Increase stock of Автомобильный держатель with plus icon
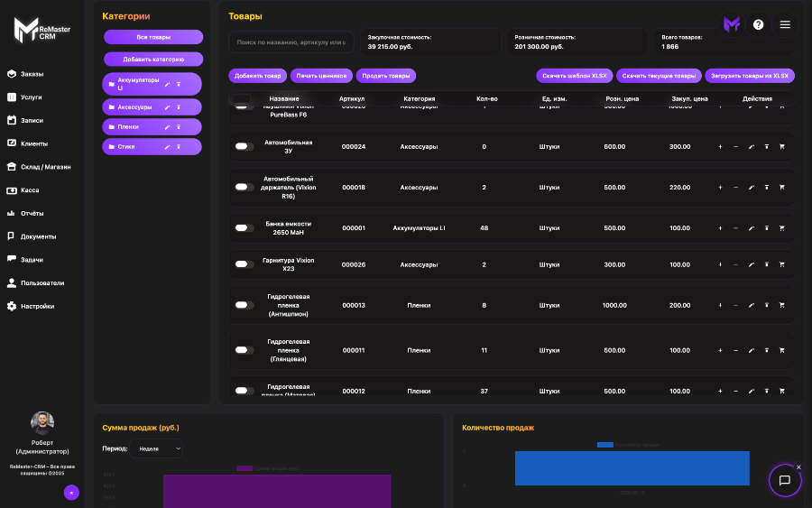 720,188
